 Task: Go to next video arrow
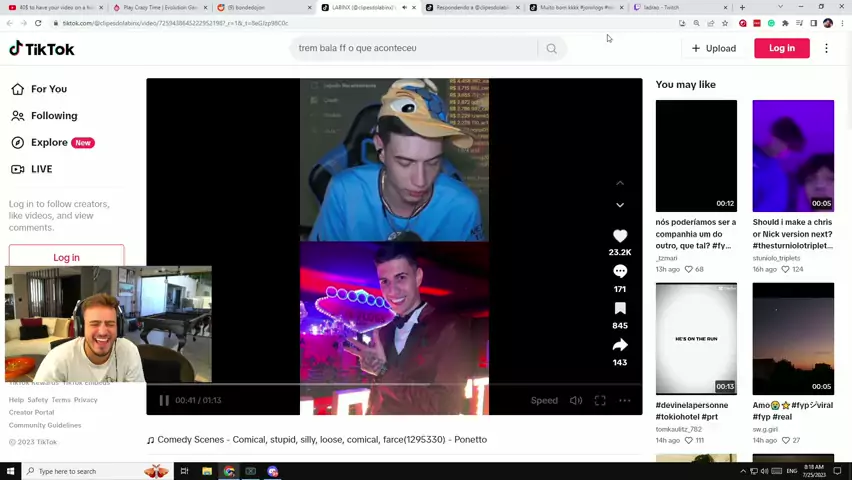pyautogui.click(x=620, y=205)
